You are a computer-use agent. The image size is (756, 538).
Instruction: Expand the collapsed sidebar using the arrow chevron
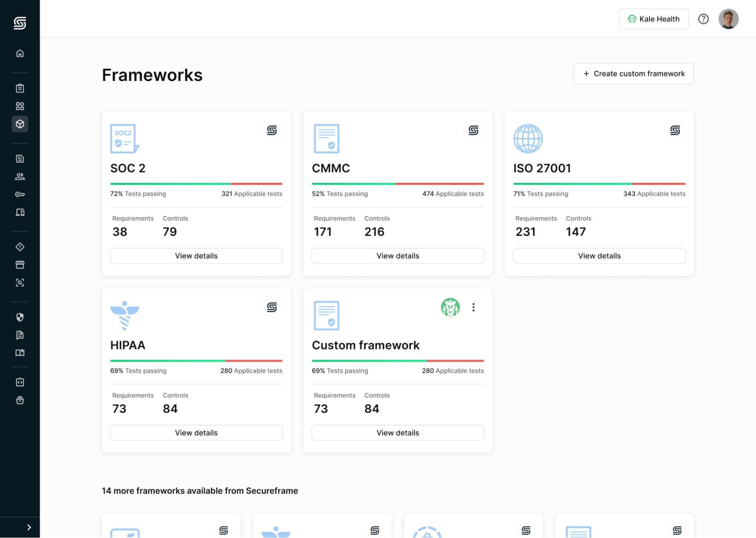coord(29,527)
